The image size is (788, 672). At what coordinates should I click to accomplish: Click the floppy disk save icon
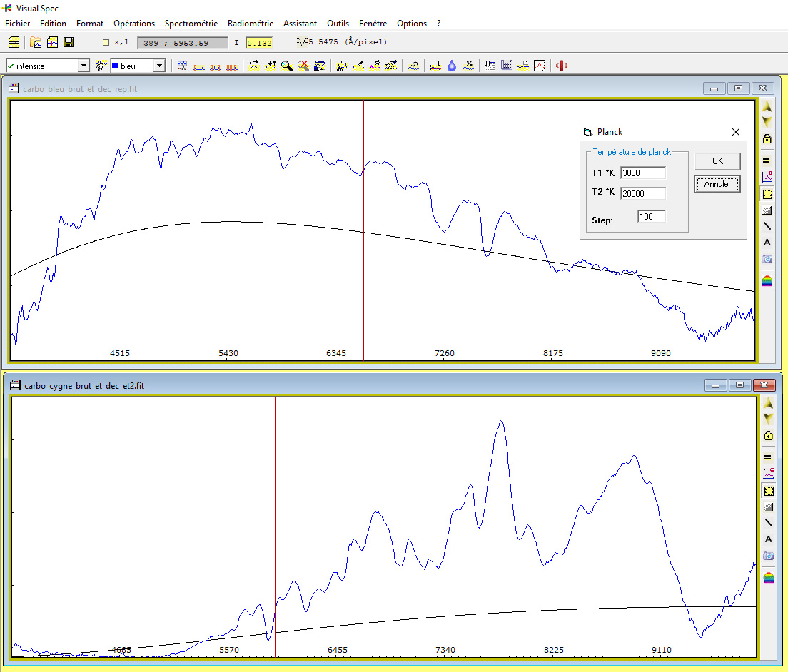[x=69, y=42]
